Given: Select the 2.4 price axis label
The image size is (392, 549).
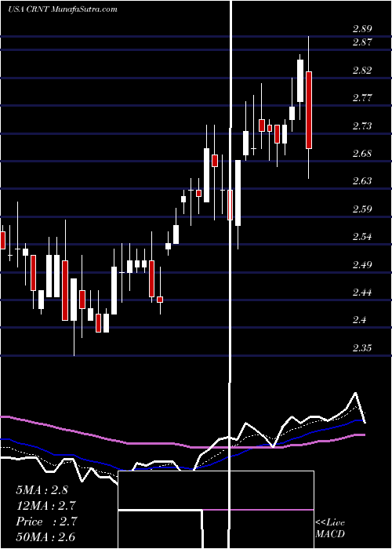Looking at the screenshot, I should pyautogui.click(x=359, y=320).
